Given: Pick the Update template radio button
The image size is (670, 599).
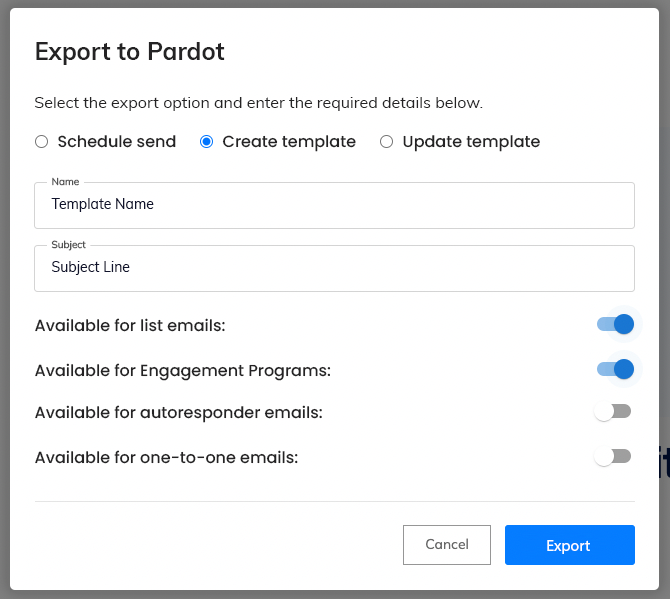Looking at the screenshot, I should (x=386, y=142).
